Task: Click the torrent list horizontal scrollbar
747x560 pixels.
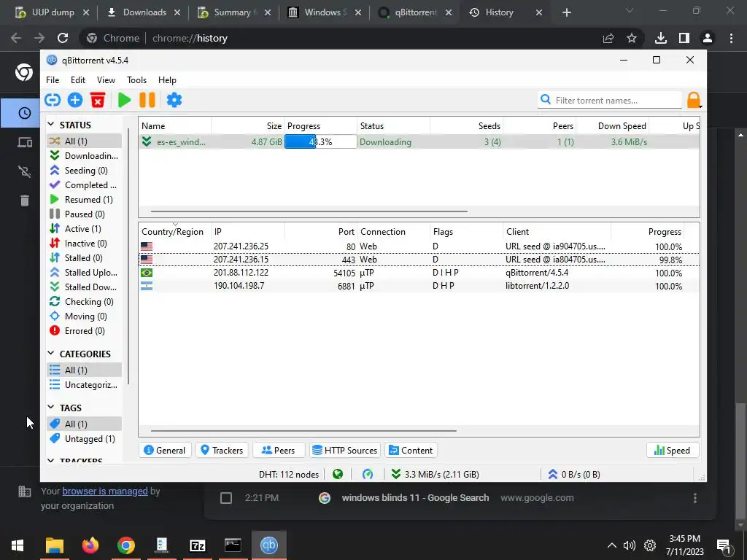Action: point(309,211)
